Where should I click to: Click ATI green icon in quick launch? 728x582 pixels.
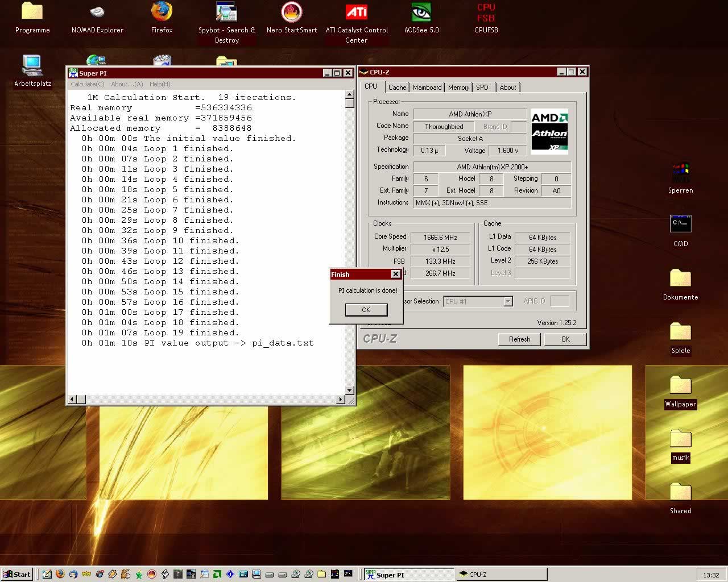click(217, 574)
